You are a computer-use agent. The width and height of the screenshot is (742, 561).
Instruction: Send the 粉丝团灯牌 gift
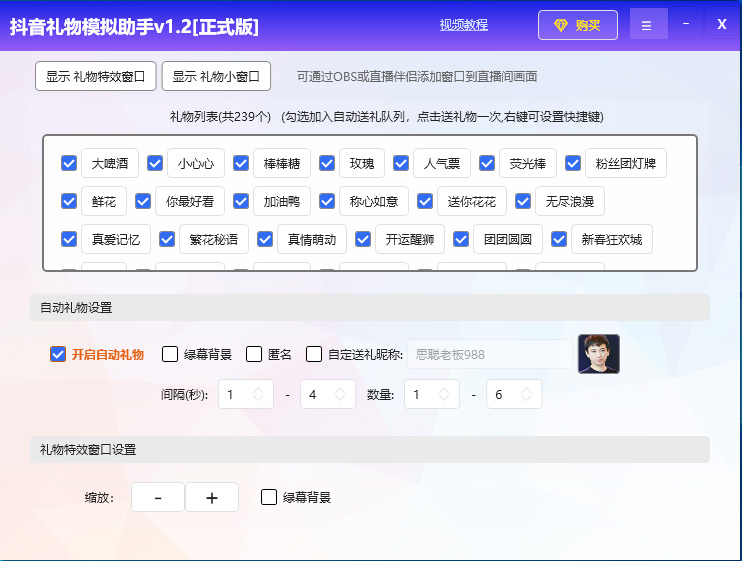click(626, 163)
